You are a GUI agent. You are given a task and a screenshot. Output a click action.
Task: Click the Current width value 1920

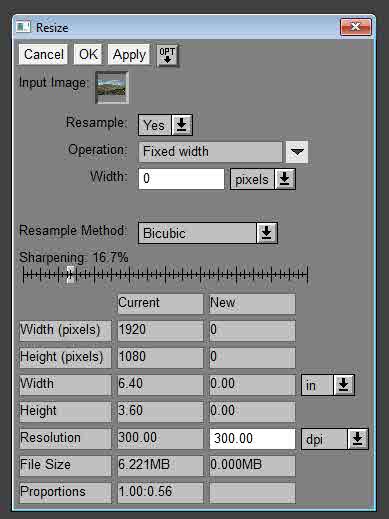(160, 330)
